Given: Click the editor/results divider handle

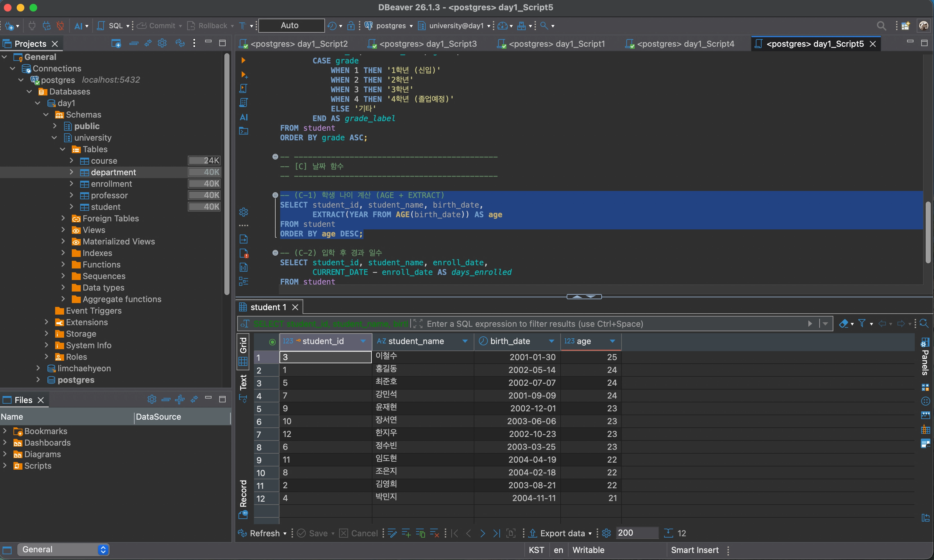Looking at the screenshot, I should click(x=584, y=297).
